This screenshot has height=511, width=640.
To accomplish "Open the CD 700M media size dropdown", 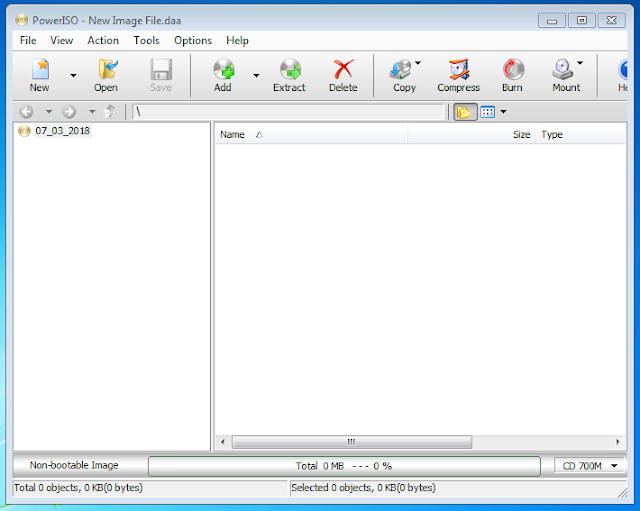I will tap(589, 466).
